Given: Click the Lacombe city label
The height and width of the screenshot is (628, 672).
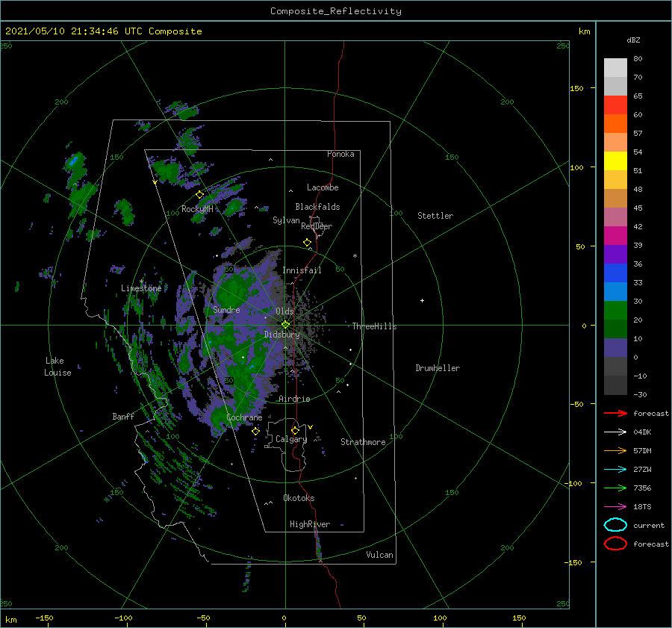Looking at the screenshot, I should pyautogui.click(x=323, y=187).
